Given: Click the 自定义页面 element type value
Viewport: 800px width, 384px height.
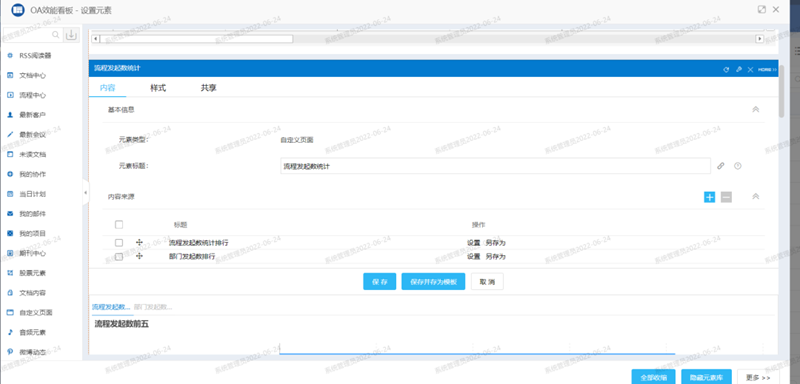Looking at the screenshot, I should coord(297,139).
